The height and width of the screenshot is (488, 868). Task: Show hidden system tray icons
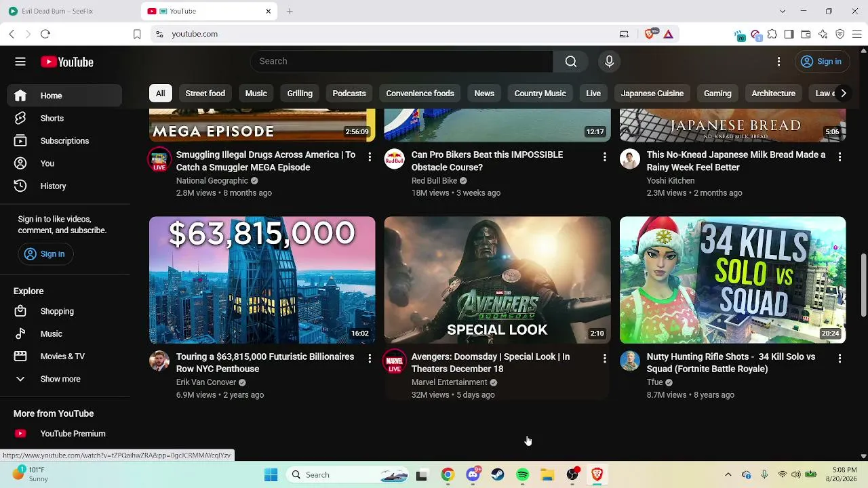[x=728, y=474]
